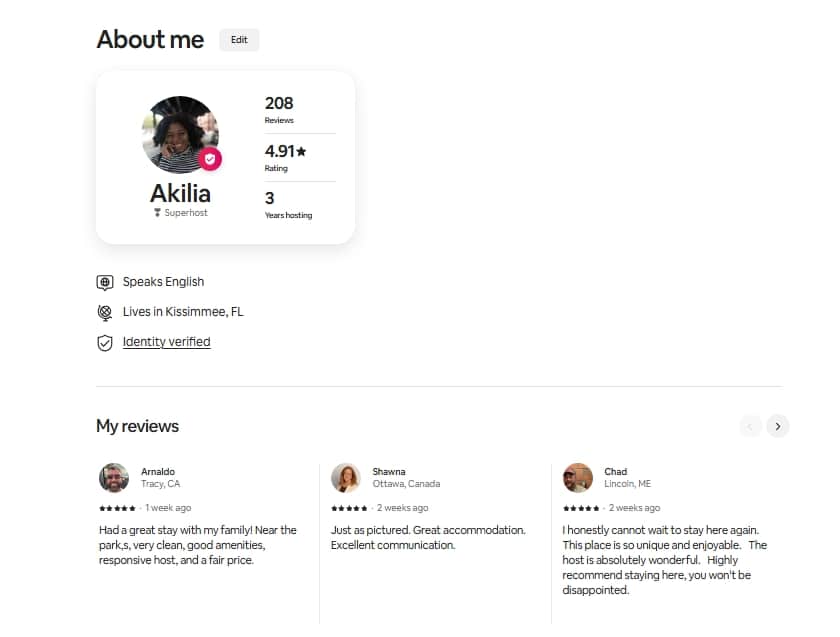The image size is (840, 637).
Task: Open the Identity verified link
Action: pyautogui.click(x=166, y=342)
